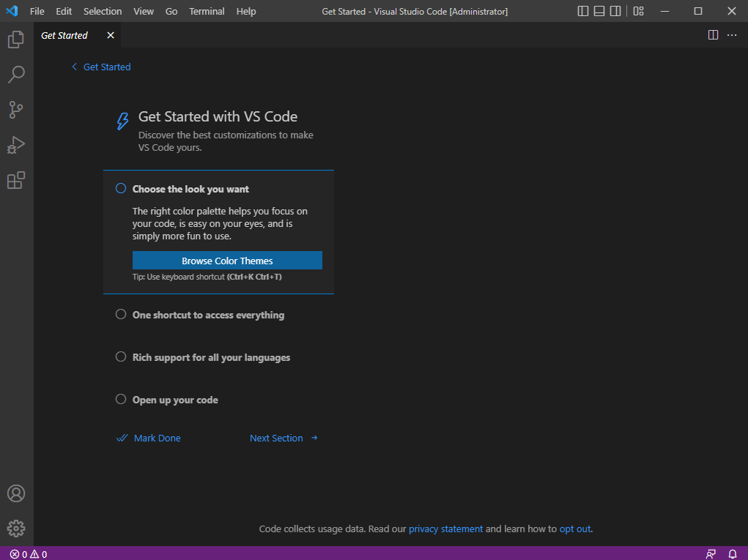Check 'Open up your code' circle

pyautogui.click(x=121, y=399)
